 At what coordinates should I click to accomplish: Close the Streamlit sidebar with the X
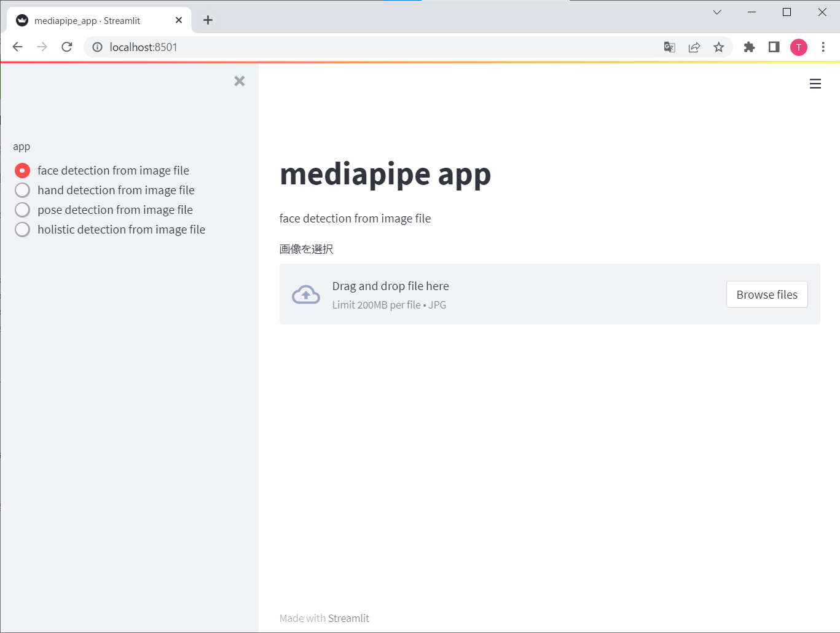point(240,81)
